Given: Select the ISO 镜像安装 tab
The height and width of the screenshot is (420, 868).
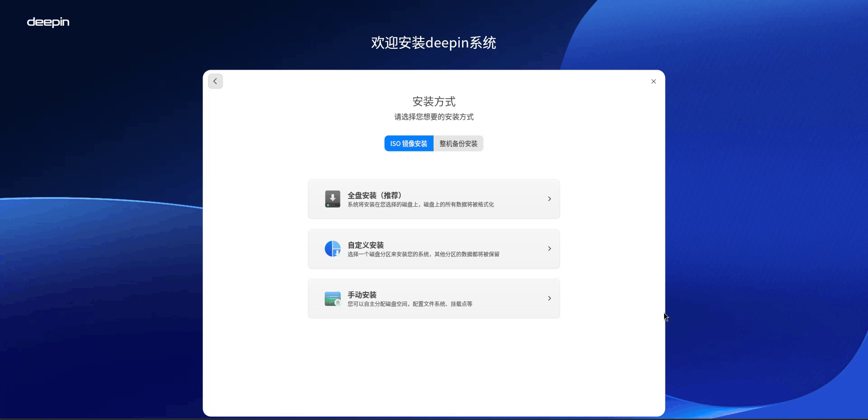Looking at the screenshot, I should click(x=409, y=143).
